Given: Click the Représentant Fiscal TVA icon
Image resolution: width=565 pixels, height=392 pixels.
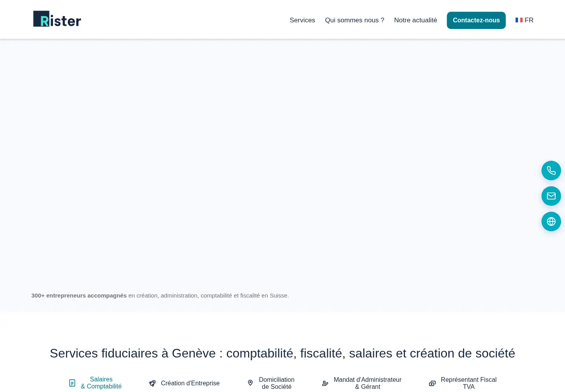Looking at the screenshot, I should 432,383.
